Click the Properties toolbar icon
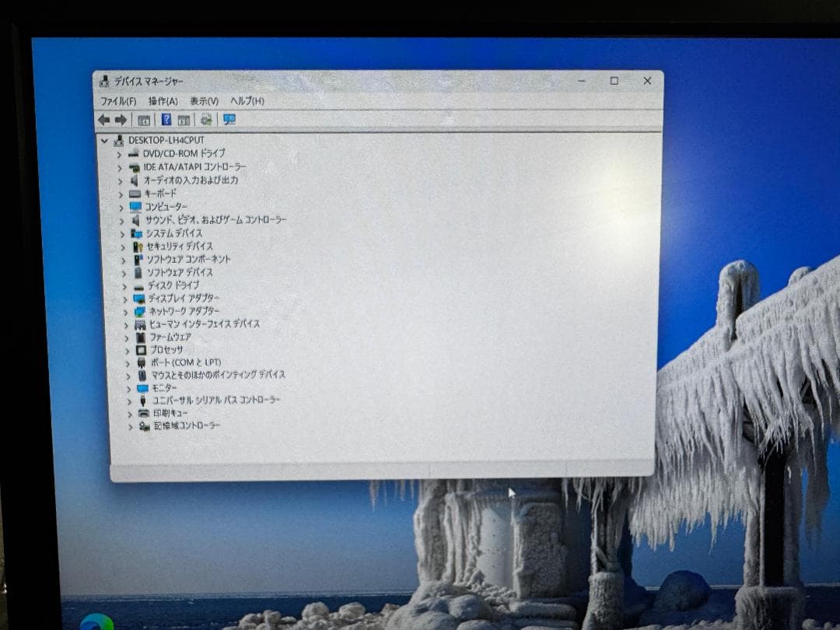 [x=183, y=119]
